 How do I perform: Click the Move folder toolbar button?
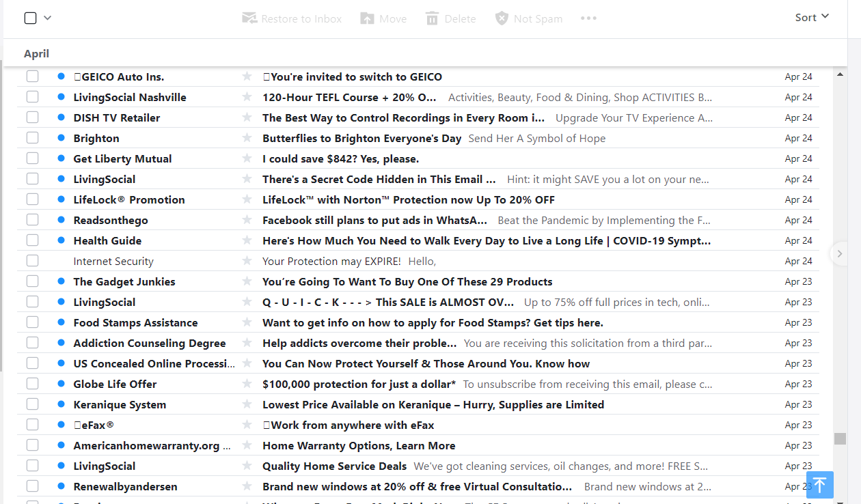[383, 18]
